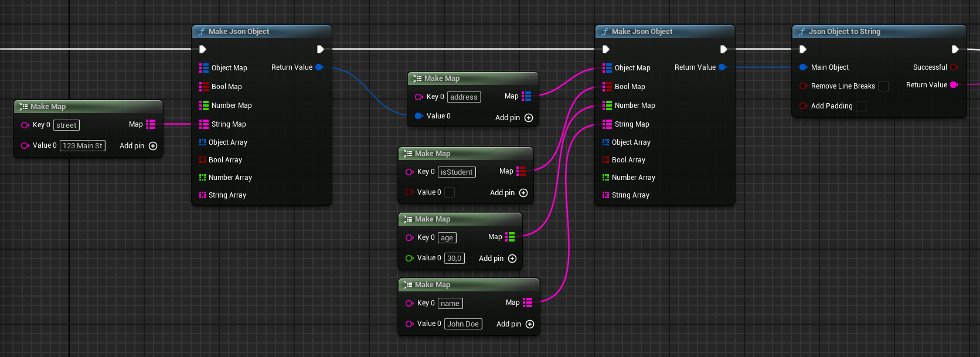Click Map output pin of the address Make Map
This screenshot has width=980, height=357.
pyautogui.click(x=526, y=96)
